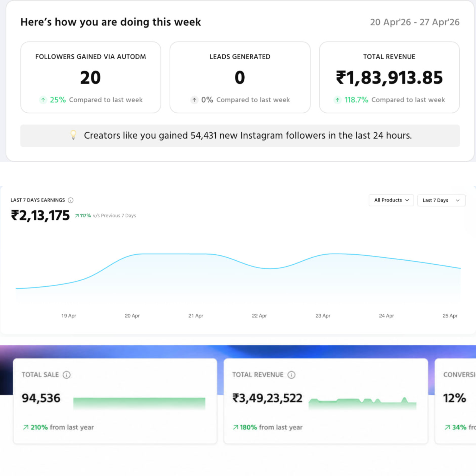
Task: Open the Last 7 Days range dropdown
Action: [x=441, y=200]
